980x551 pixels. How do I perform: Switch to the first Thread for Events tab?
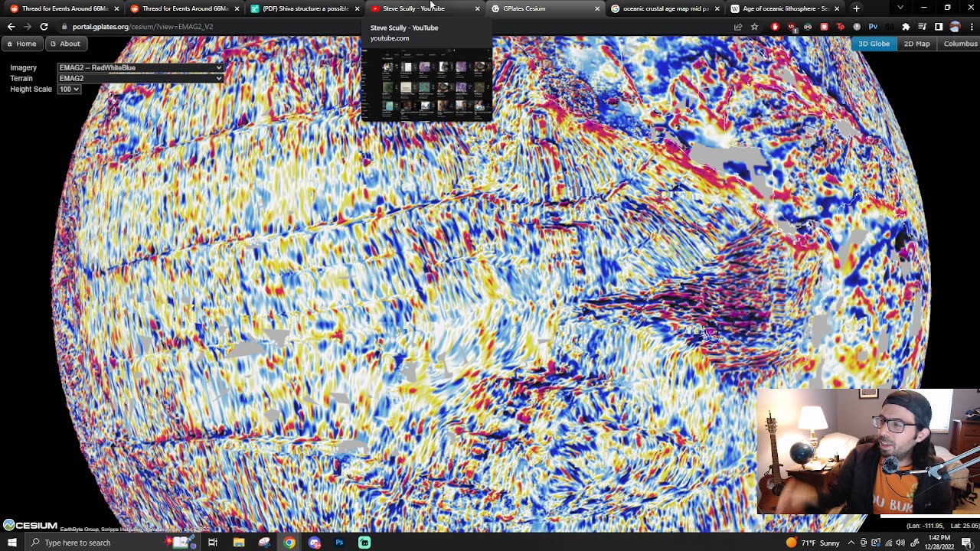click(x=63, y=8)
